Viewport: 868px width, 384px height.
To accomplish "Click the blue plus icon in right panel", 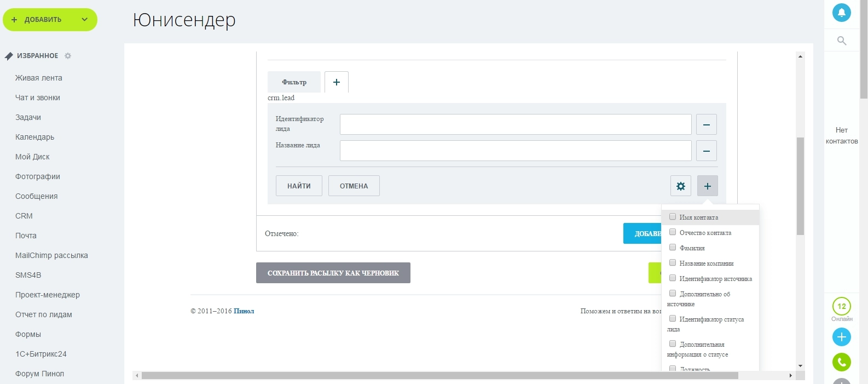I will tap(841, 337).
